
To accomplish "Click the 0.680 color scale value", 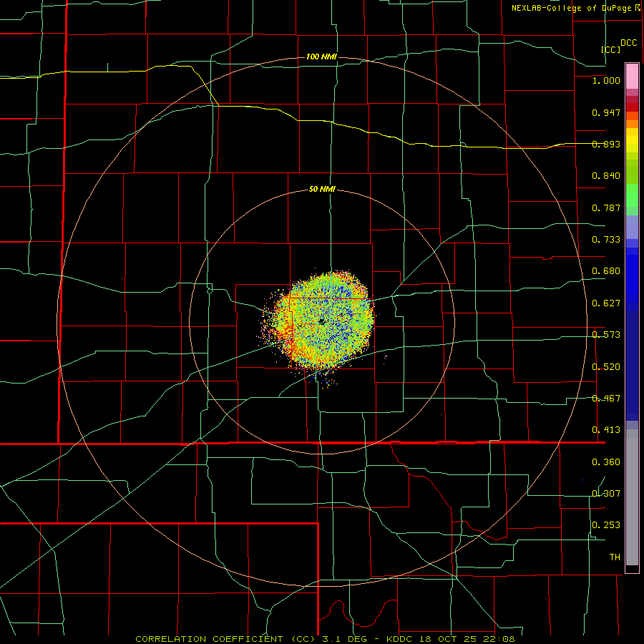I will 606,271.
